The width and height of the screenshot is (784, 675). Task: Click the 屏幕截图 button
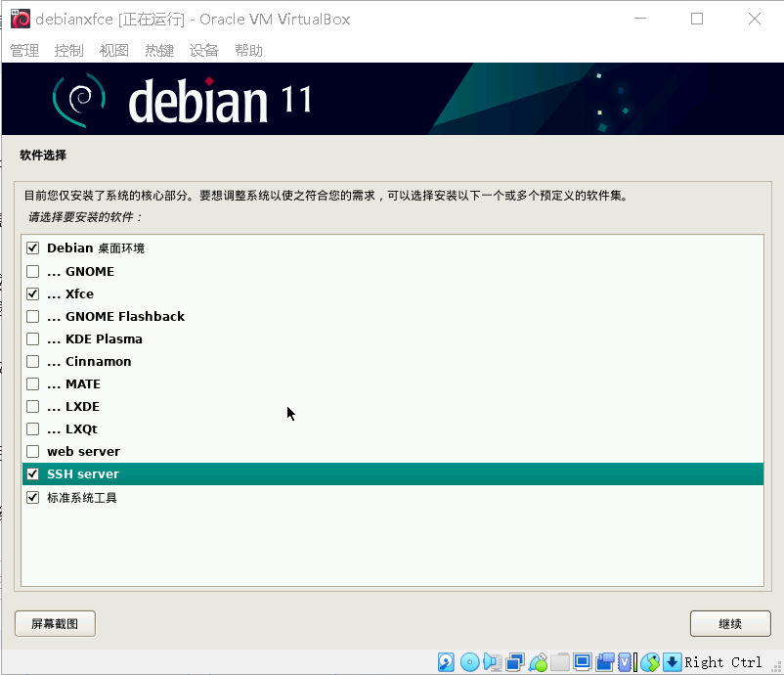tap(55, 623)
